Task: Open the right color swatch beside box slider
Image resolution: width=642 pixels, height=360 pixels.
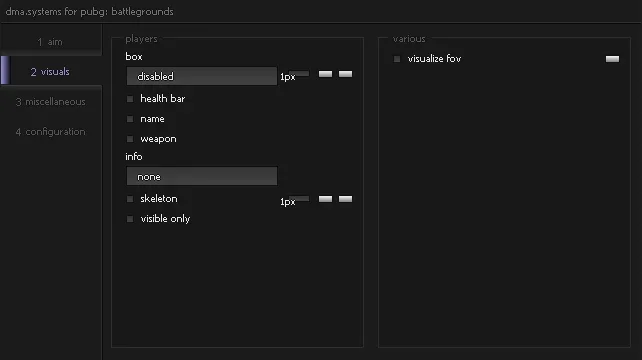Action: coord(345,74)
